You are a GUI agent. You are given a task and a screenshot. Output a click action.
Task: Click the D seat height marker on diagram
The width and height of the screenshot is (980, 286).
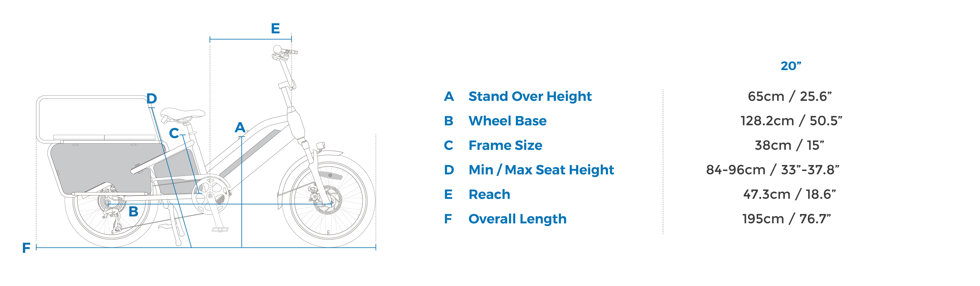151,99
